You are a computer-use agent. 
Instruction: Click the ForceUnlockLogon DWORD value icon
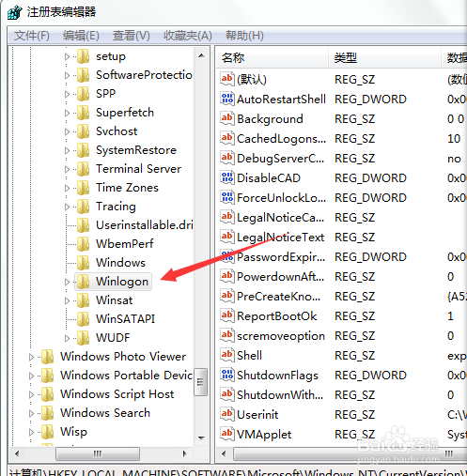pos(227,197)
